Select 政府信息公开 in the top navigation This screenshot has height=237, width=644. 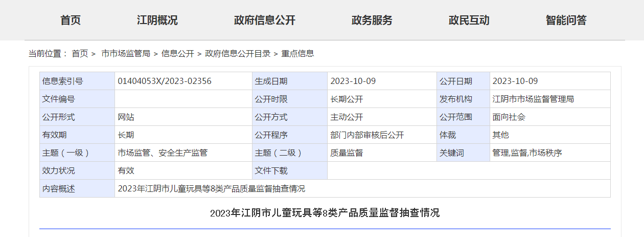click(265, 20)
